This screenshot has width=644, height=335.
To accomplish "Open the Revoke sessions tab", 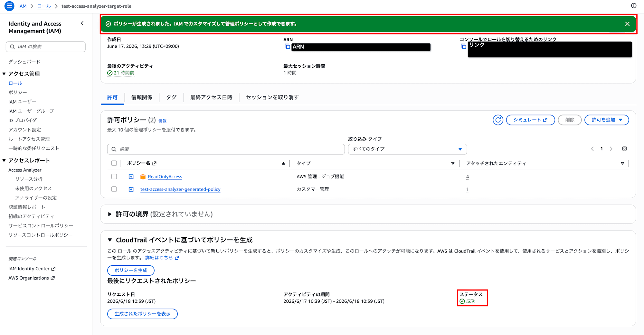I will 272,97.
